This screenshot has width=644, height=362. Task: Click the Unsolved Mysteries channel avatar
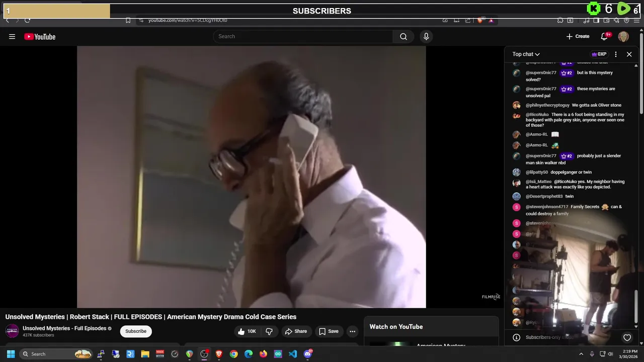tap(12, 331)
